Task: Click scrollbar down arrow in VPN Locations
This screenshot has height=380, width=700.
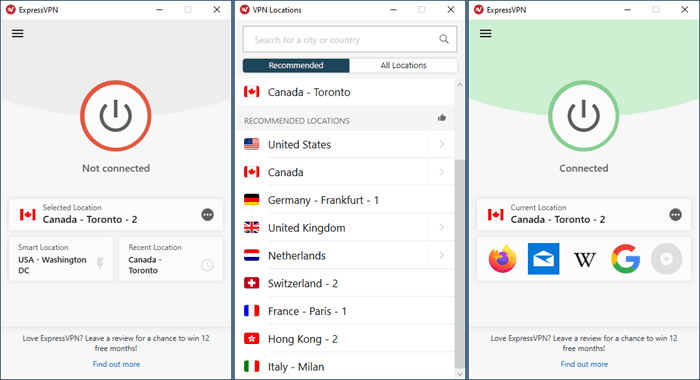Action: (459, 374)
